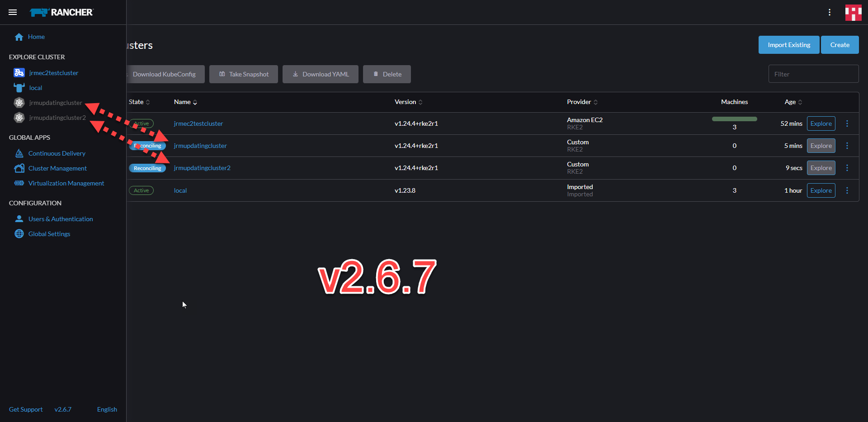The height and width of the screenshot is (422, 868).
Task: Toggle the Name column sort order
Action: (x=194, y=102)
